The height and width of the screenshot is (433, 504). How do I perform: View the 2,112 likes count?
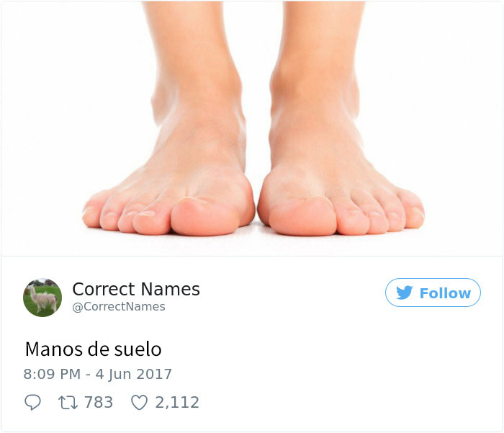(x=177, y=403)
